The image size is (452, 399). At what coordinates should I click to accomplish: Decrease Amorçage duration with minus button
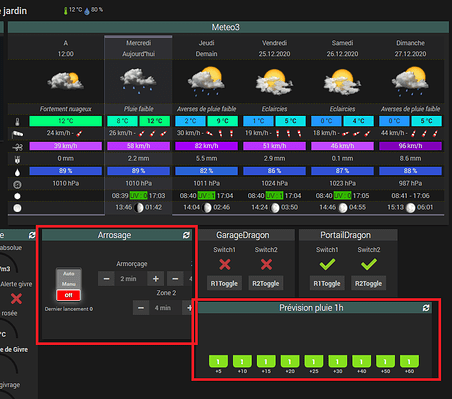[x=106, y=279]
